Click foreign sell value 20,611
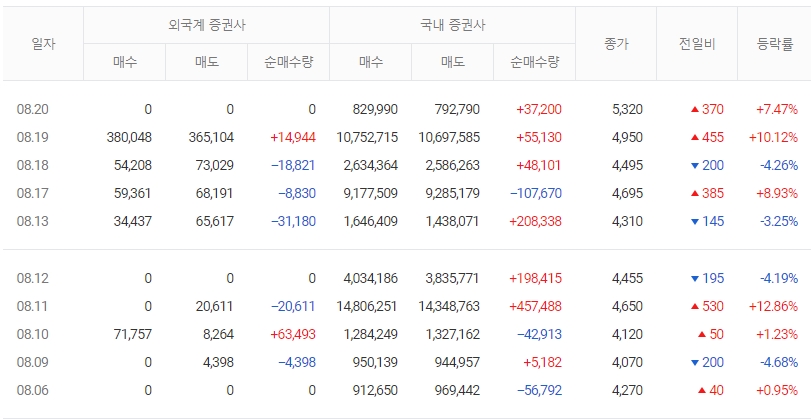811x419 pixels. pyautogui.click(x=215, y=306)
